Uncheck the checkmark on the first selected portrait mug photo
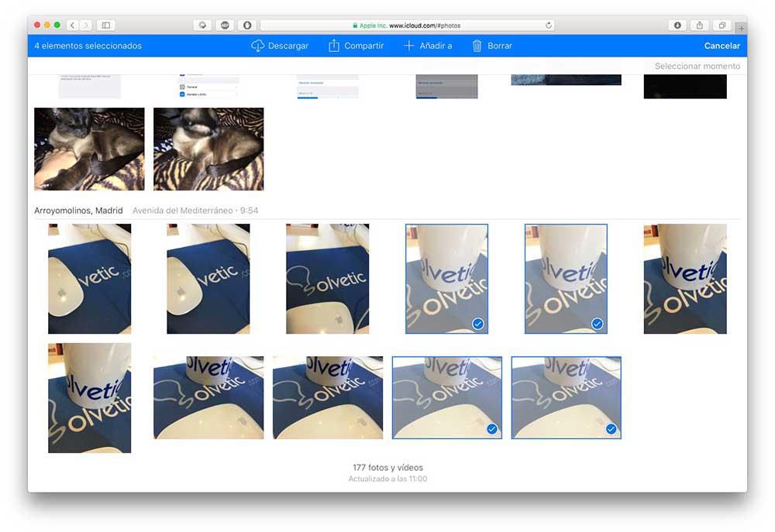The height and width of the screenshot is (532, 775). 478,324
